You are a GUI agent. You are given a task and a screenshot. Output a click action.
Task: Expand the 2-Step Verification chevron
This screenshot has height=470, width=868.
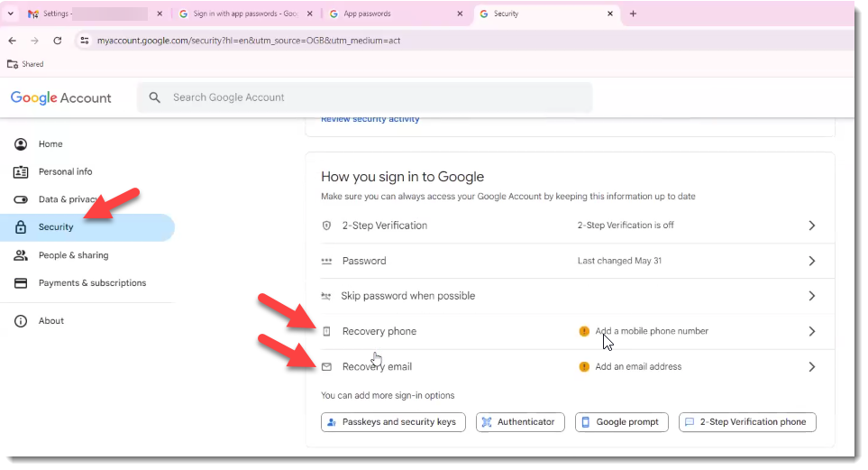(x=811, y=226)
